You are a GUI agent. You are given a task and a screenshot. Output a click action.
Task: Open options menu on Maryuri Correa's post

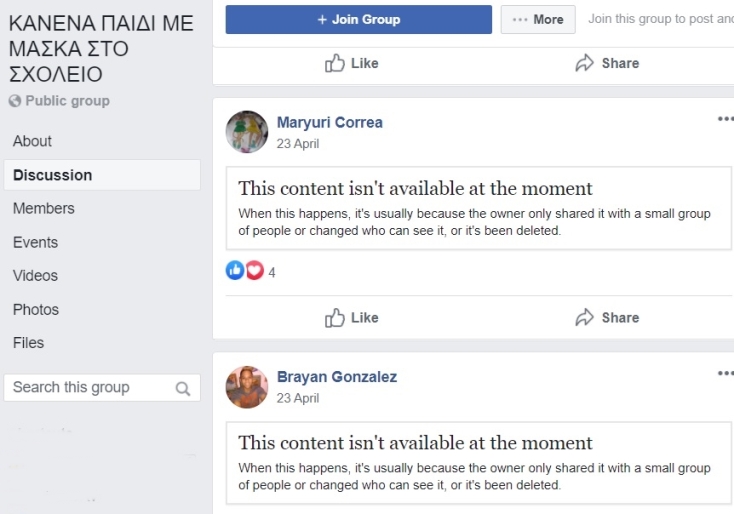725,119
